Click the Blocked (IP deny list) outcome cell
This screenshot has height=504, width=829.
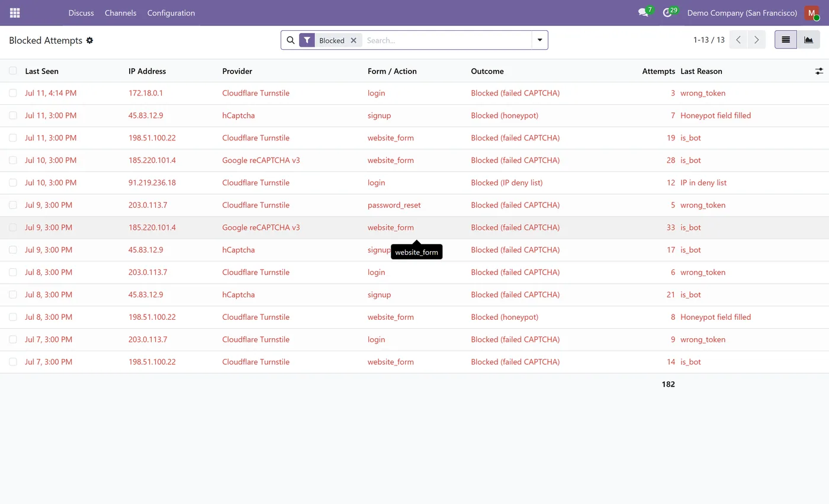[x=506, y=182]
